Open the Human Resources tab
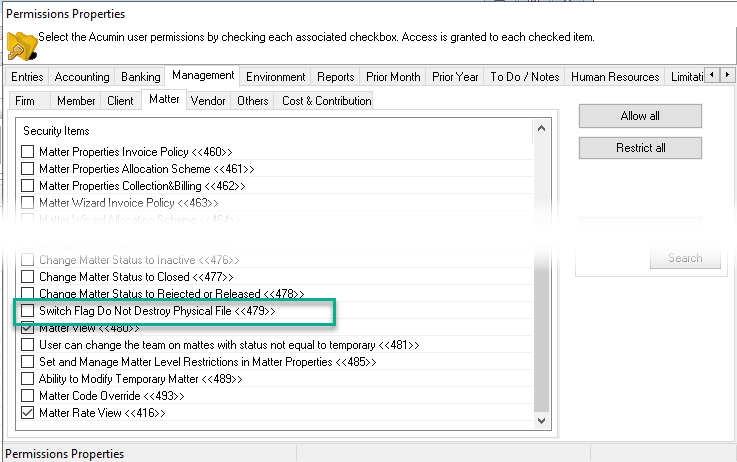 pos(615,77)
